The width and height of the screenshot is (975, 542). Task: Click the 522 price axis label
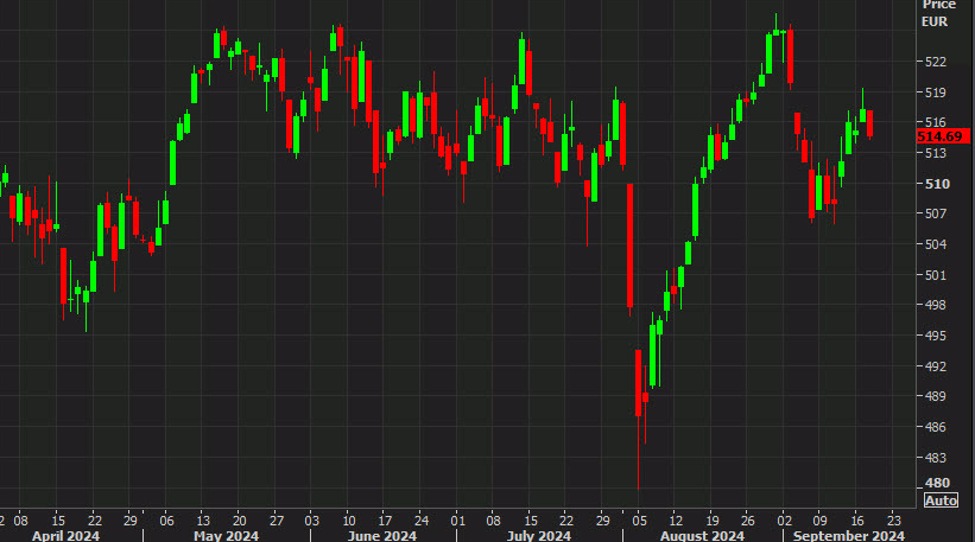pyautogui.click(x=935, y=62)
